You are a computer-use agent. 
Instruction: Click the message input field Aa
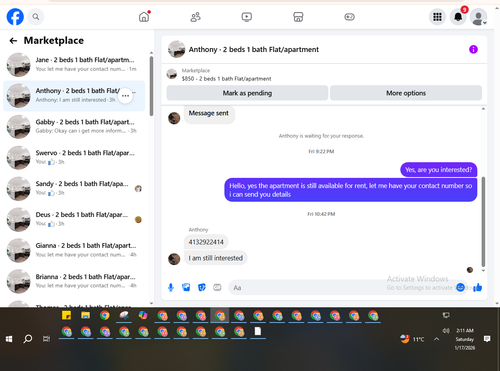(347, 287)
